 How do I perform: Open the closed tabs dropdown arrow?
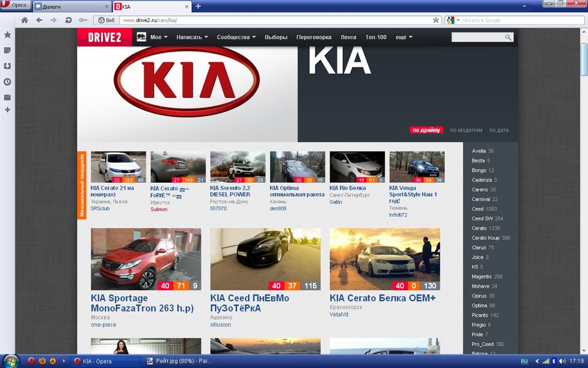(524, 6)
